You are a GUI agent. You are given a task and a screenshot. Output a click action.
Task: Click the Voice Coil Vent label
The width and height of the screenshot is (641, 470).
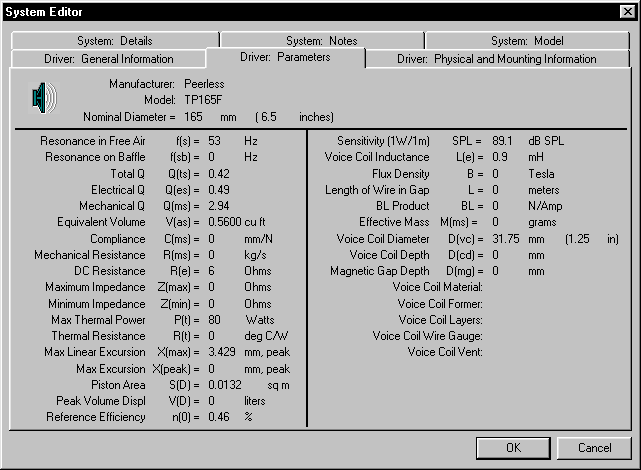pyautogui.click(x=445, y=352)
